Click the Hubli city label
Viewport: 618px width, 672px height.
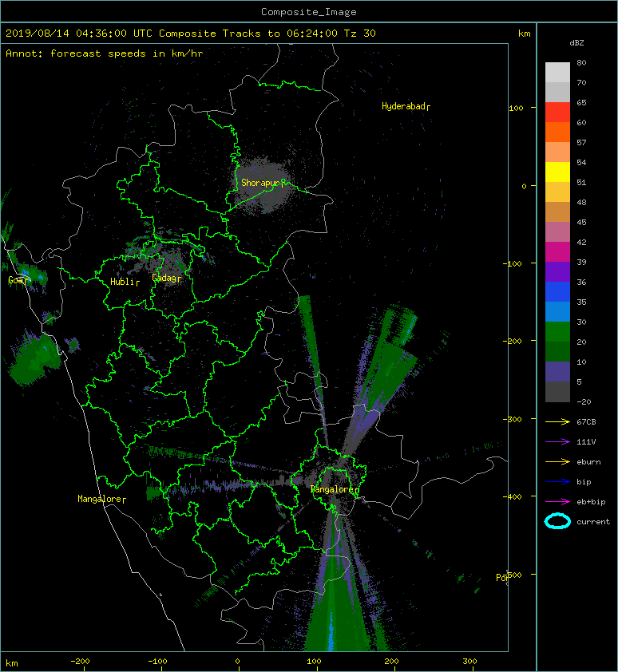[x=125, y=282]
